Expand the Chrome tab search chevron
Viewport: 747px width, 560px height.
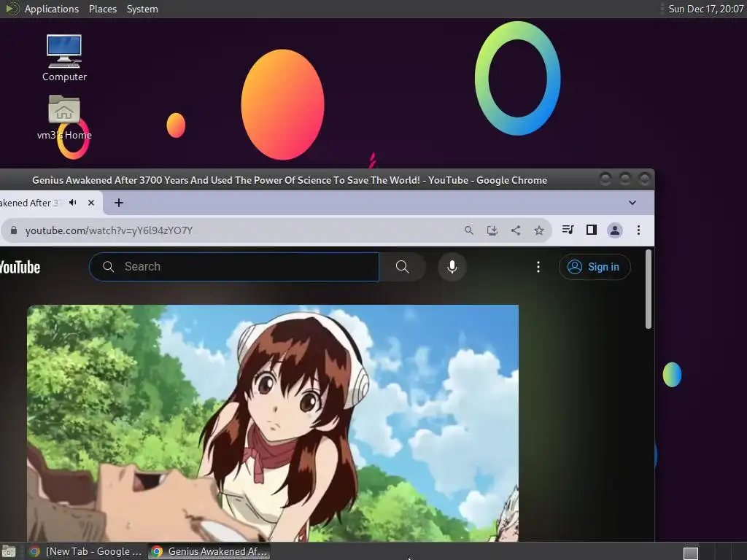pyautogui.click(x=632, y=203)
